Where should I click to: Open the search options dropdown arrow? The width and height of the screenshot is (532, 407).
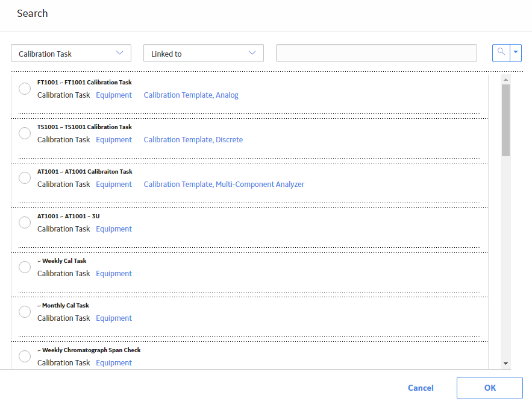(x=516, y=53)
